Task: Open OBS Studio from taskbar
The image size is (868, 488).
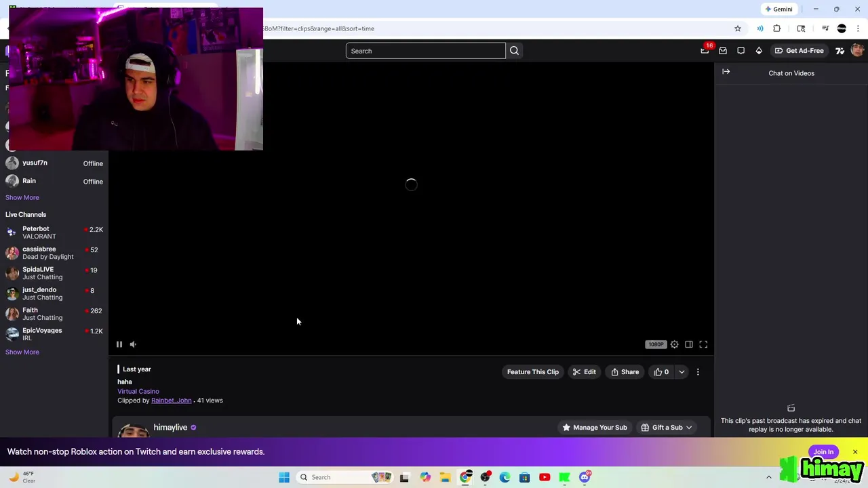Action: click(485, 477)
